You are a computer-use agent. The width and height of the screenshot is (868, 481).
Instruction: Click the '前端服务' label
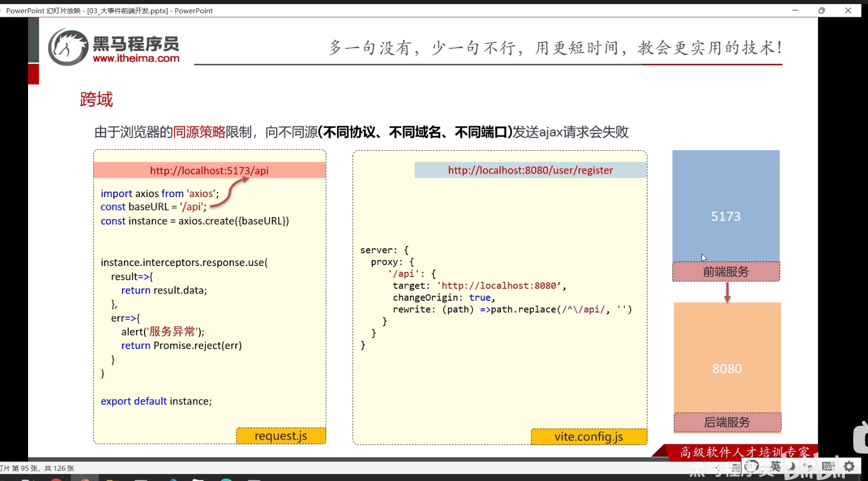pos(726,272)
